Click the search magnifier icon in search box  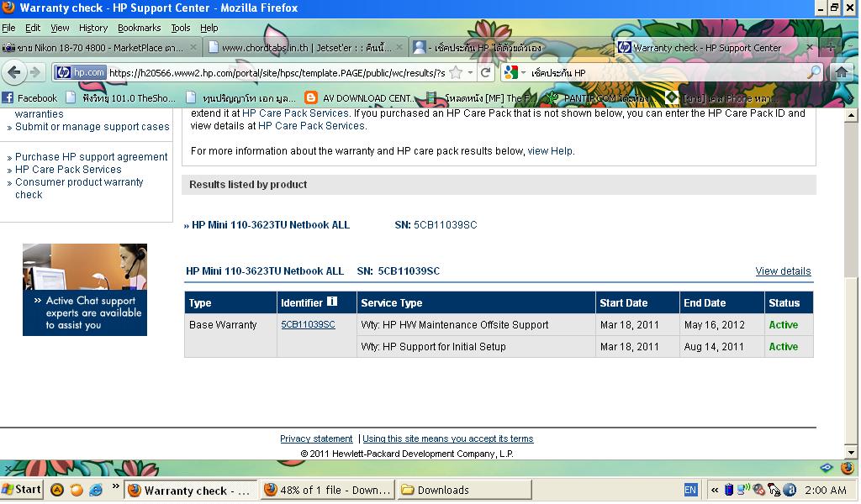click(x=813, y=73)
